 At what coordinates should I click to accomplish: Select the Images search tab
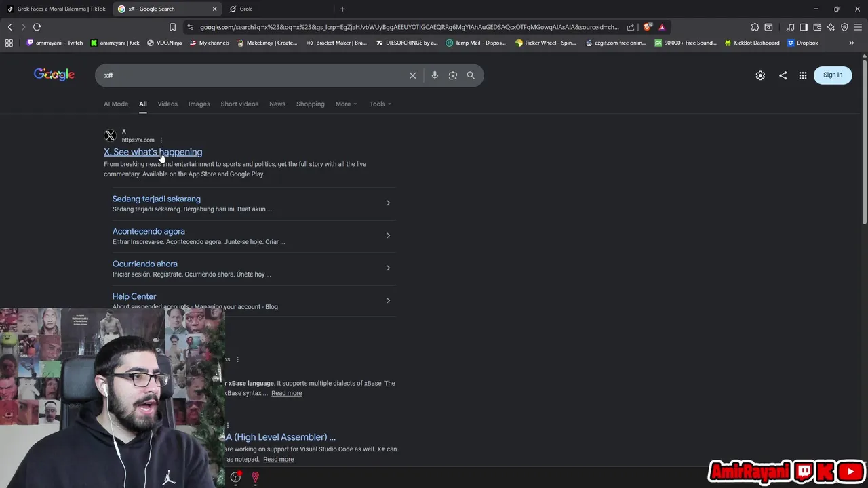pos(199,104)
